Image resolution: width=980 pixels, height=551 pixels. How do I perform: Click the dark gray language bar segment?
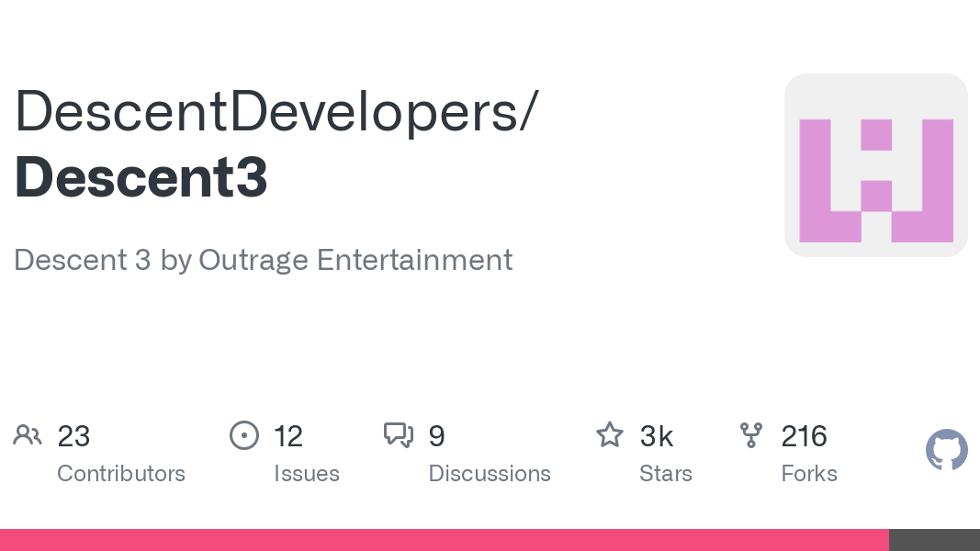[x=934, y=540]
